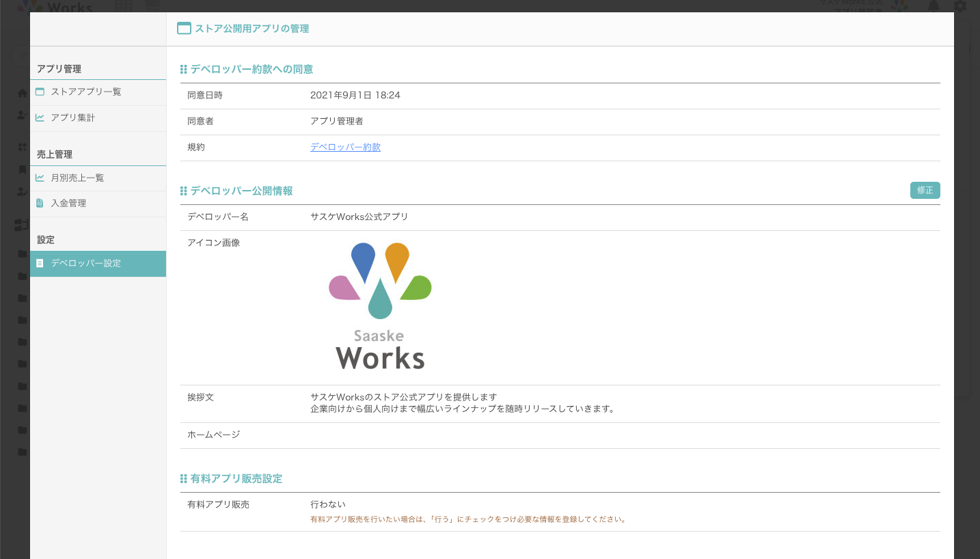Click the ストア公開用アプリの管理 window icon
Image resolution: width=980 pixels, height=559 pixels.
pos(183,29)
